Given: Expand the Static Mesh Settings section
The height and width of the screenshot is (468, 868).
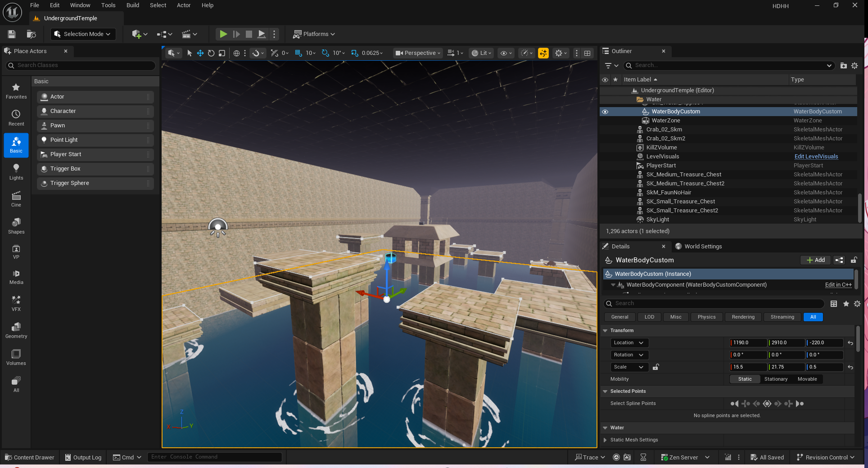Looking at the screenshot, I should [606, 440].
